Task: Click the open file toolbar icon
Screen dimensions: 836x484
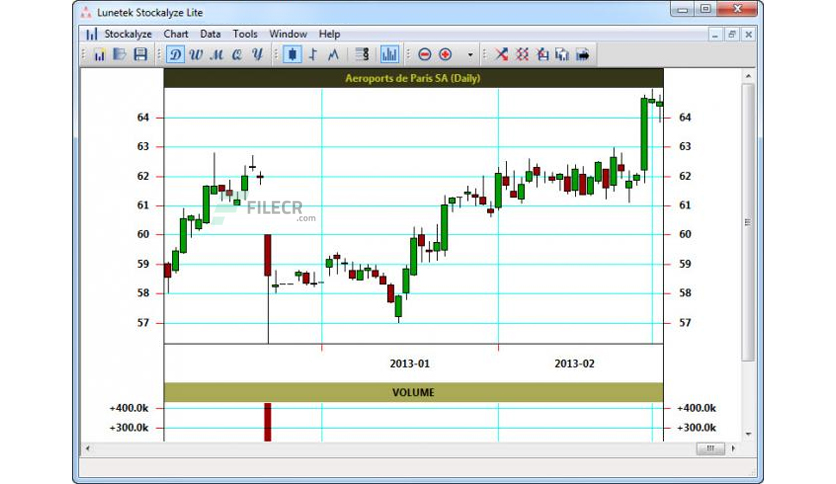Action: click(x=119, y=54)
